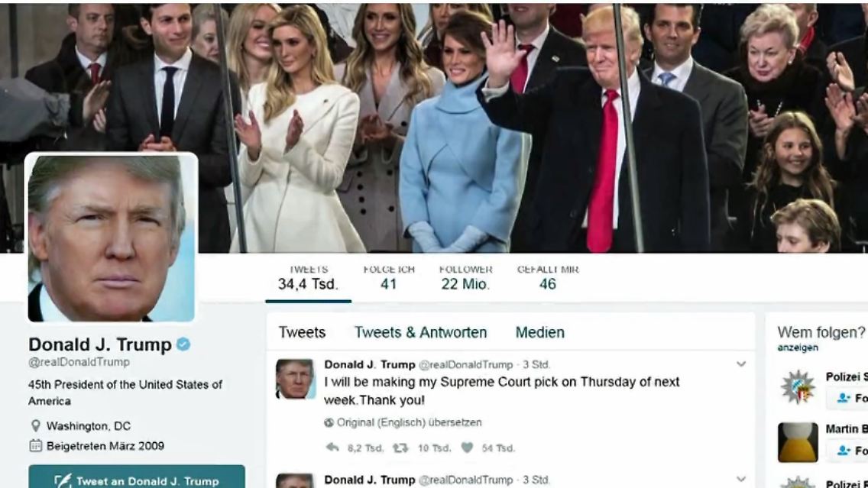The image size is (868, 488).
Task: Click the calendar icon beside Beigetreten März 2009
Action: point(35,446)
